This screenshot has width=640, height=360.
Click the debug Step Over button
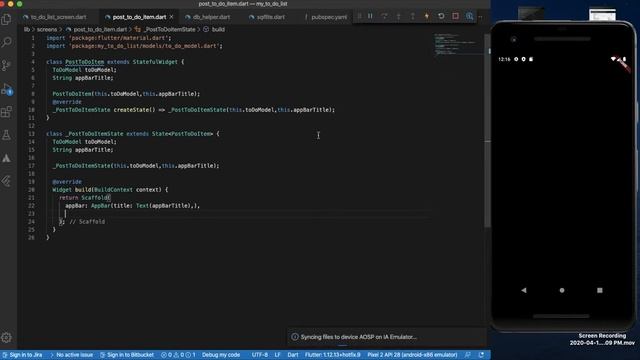pos(384,16)
